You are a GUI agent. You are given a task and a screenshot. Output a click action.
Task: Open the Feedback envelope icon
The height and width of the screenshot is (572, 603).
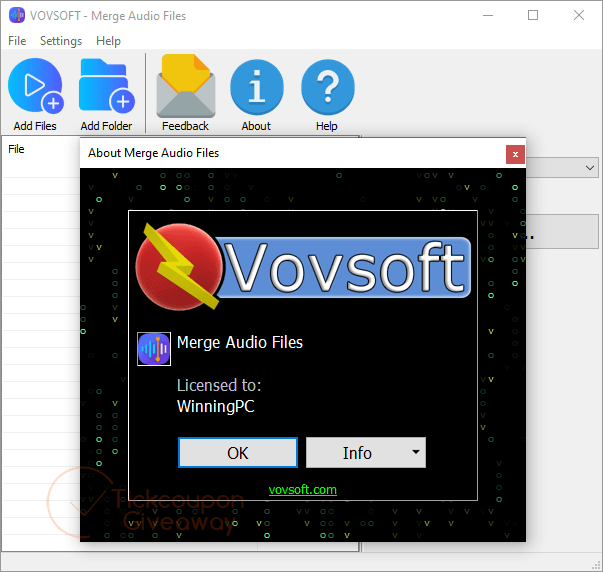186,86
